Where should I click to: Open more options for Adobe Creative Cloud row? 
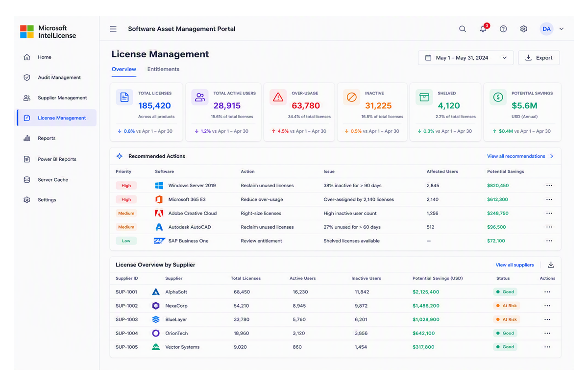tap(549, 213)
